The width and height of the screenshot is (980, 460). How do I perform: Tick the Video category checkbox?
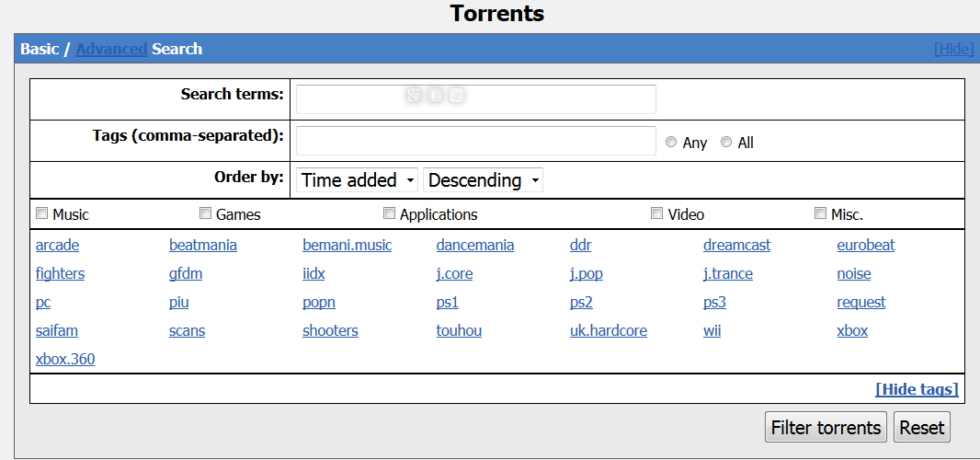[657, 213]
